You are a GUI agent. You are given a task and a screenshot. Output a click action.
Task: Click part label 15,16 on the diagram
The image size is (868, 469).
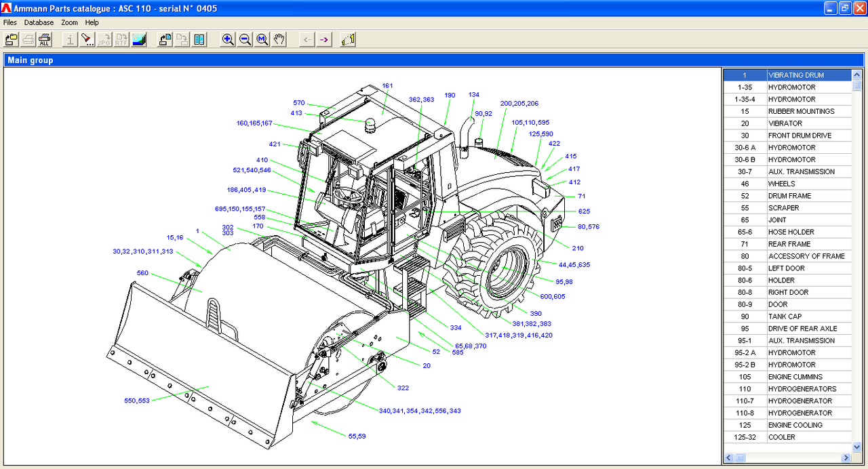point(175,238)
